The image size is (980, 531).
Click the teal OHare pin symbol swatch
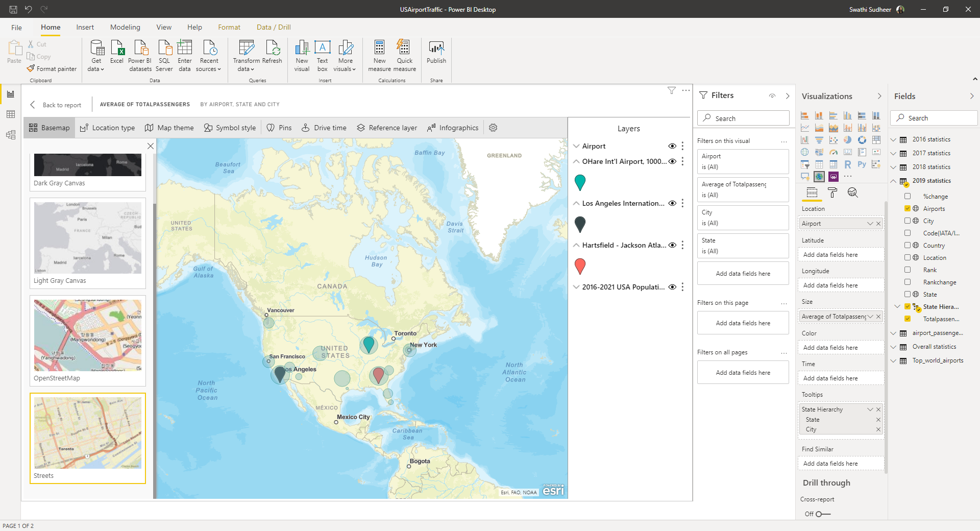(580, 182)
